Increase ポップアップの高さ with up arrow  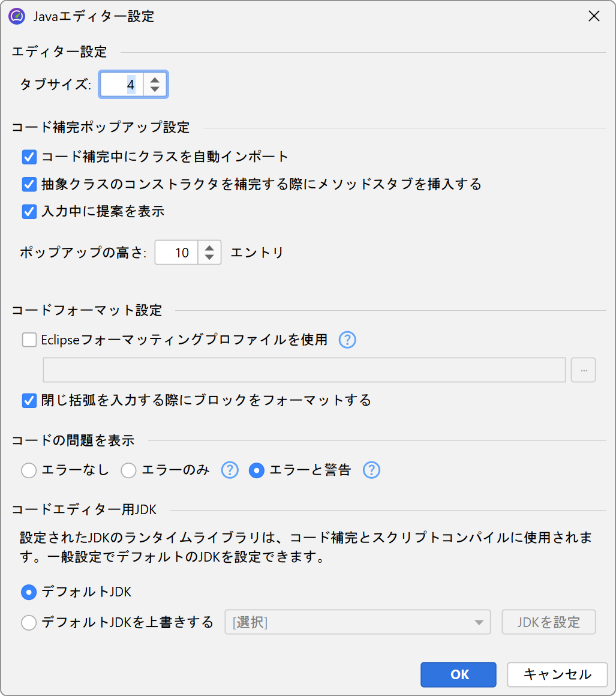[209, 247]
